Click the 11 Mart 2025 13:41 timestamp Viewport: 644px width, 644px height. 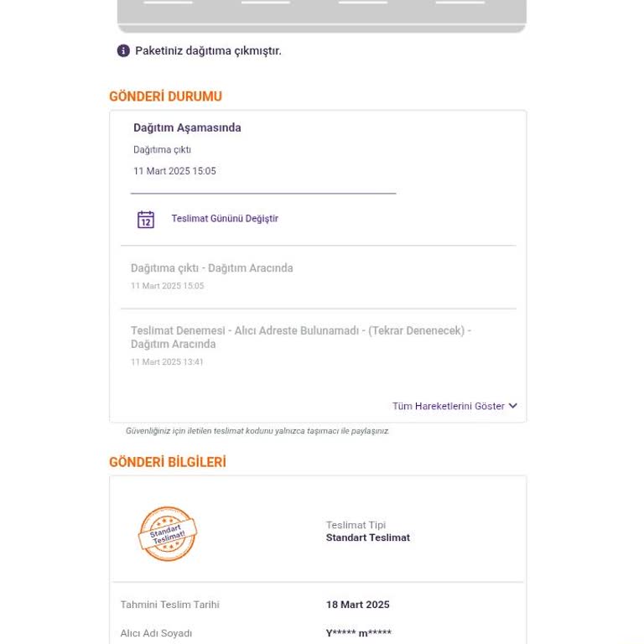[x=167, y=362]
